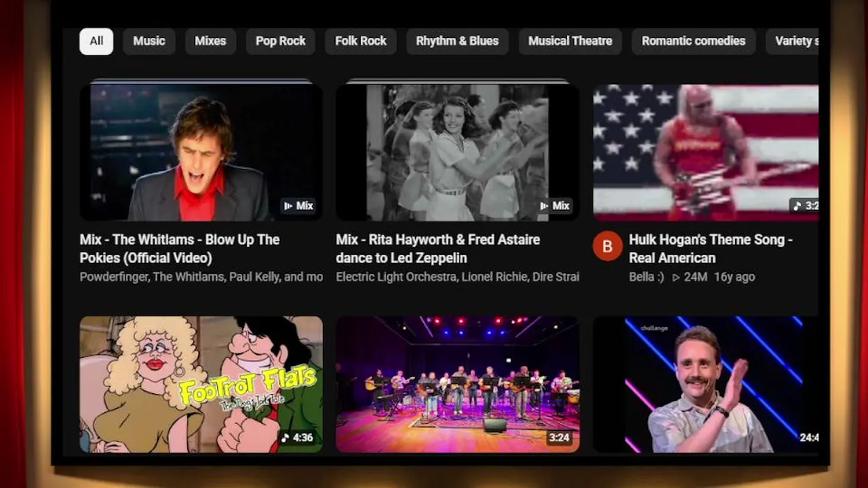Open title 'Mix - The Whitlams - Blow Up The Pokies'
This screenshot has height=488, width=868.
pos(180,249)
